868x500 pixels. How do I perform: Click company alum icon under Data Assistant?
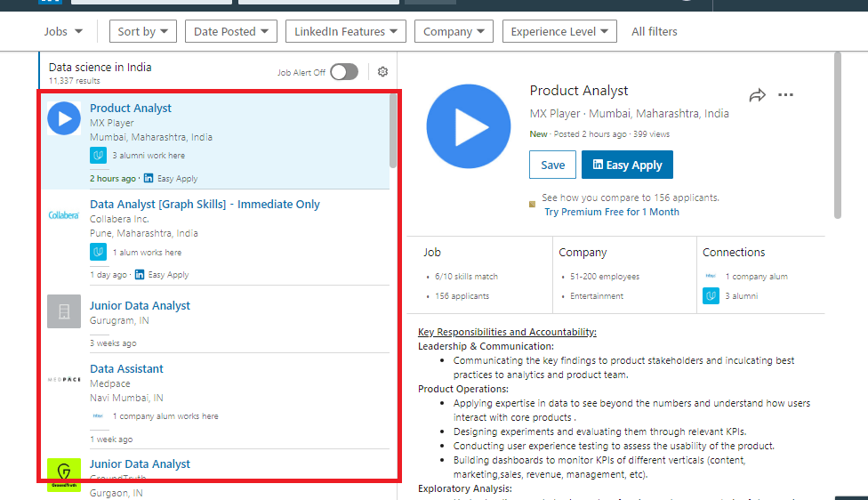98,415
